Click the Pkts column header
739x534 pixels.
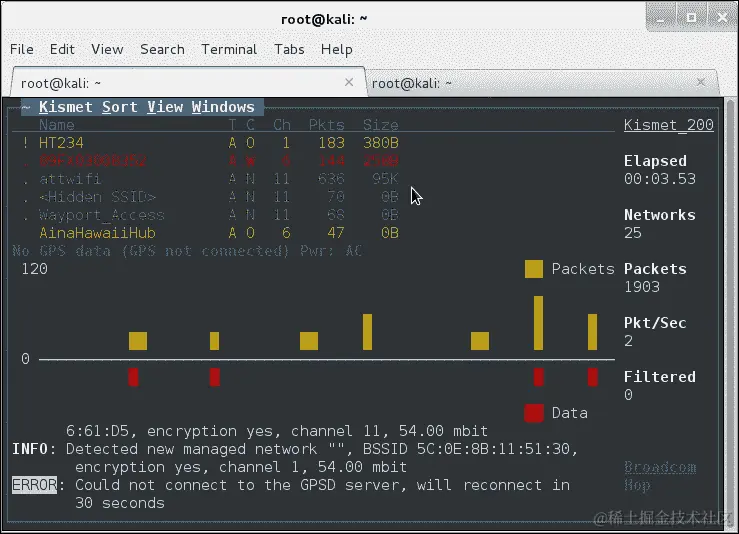click(x=327, y=125)
